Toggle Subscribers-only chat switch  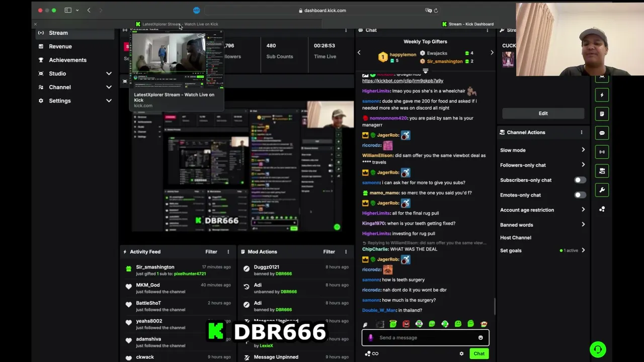pyautogui.click(x=580, y=180)
